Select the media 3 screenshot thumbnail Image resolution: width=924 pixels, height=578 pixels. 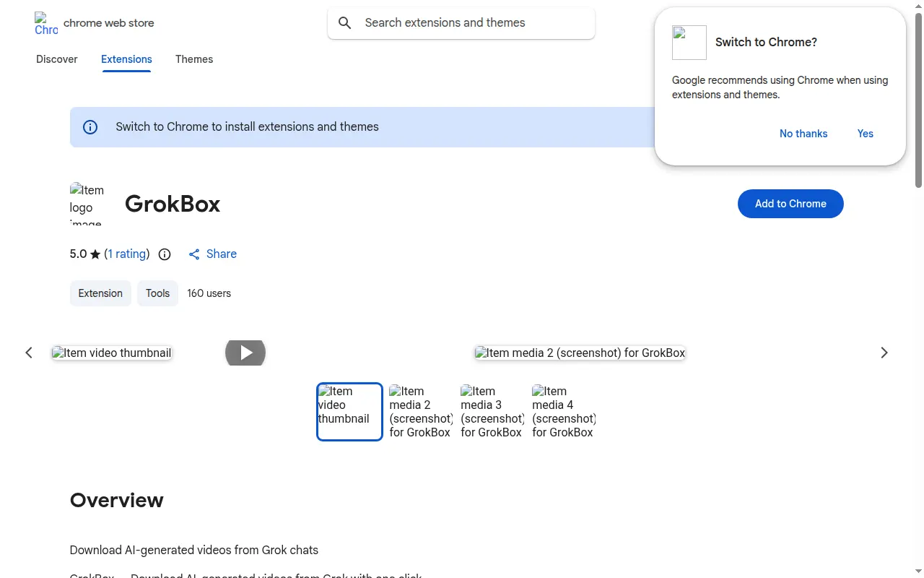pos(492,412)
